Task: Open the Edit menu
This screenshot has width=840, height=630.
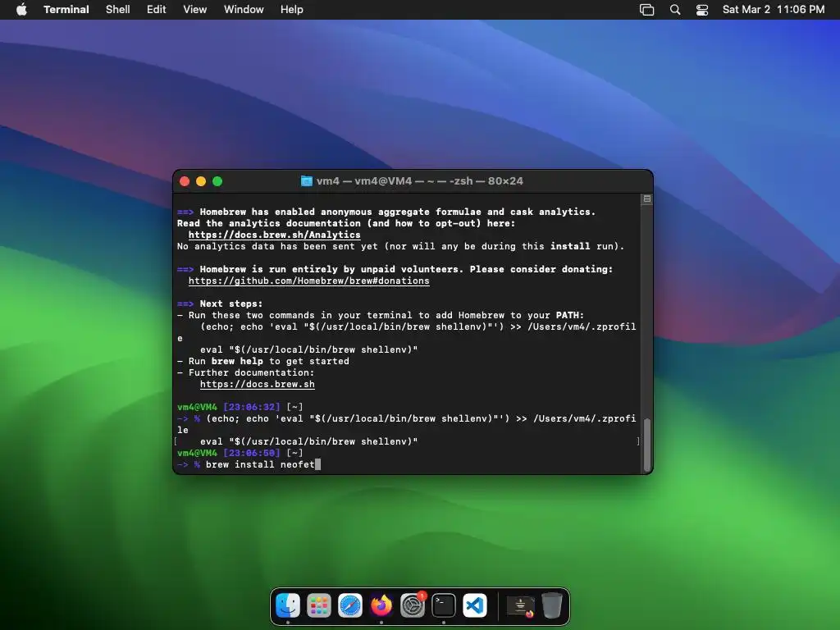Action: [x=157, y=10]
